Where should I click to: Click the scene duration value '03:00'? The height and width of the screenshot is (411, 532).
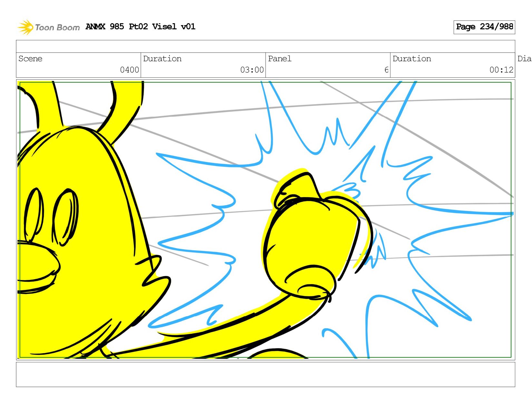[252, 70]
